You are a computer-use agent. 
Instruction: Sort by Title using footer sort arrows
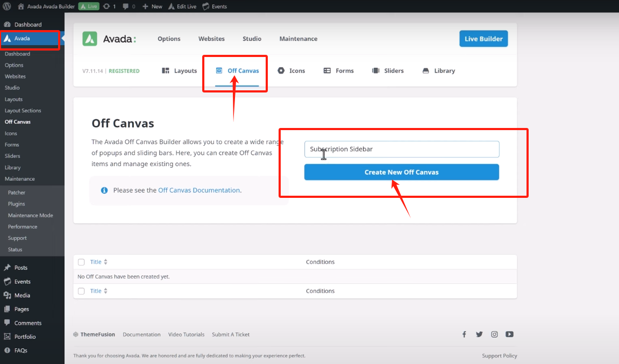[105, 291]
